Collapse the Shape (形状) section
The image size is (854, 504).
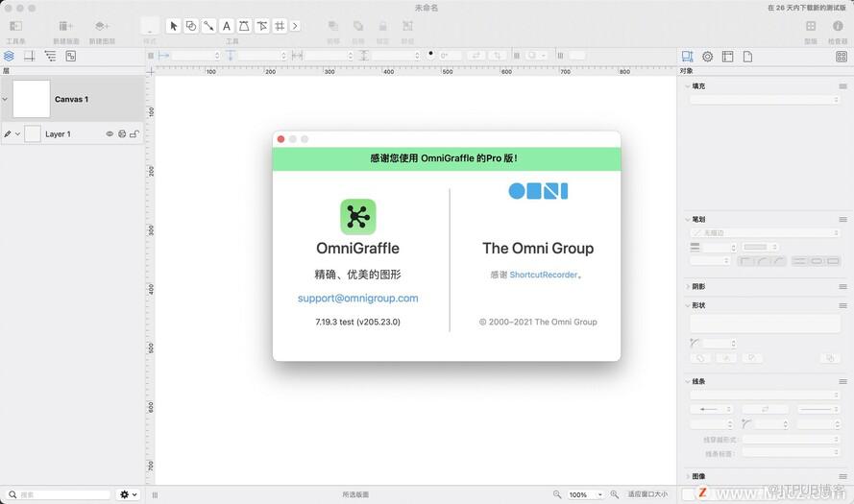click(x=688, y=305)
